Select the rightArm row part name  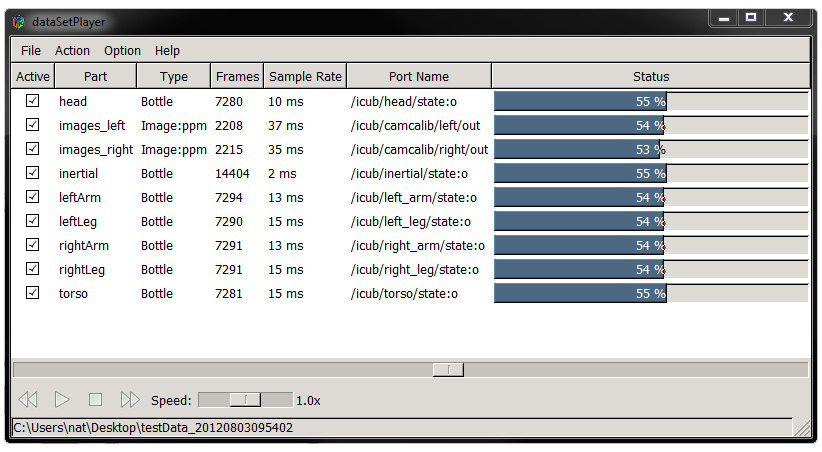[x=81, y=245]
